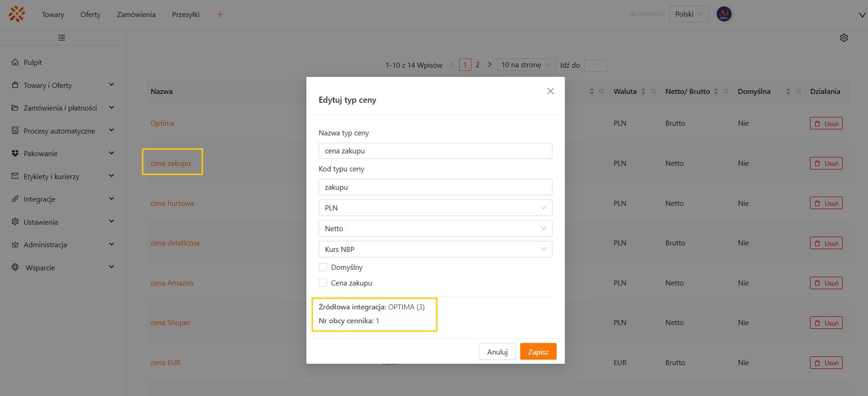Screen dimensions: 868x396
Task: Open the PLN currency dropdown
Action: pos(435,208)
